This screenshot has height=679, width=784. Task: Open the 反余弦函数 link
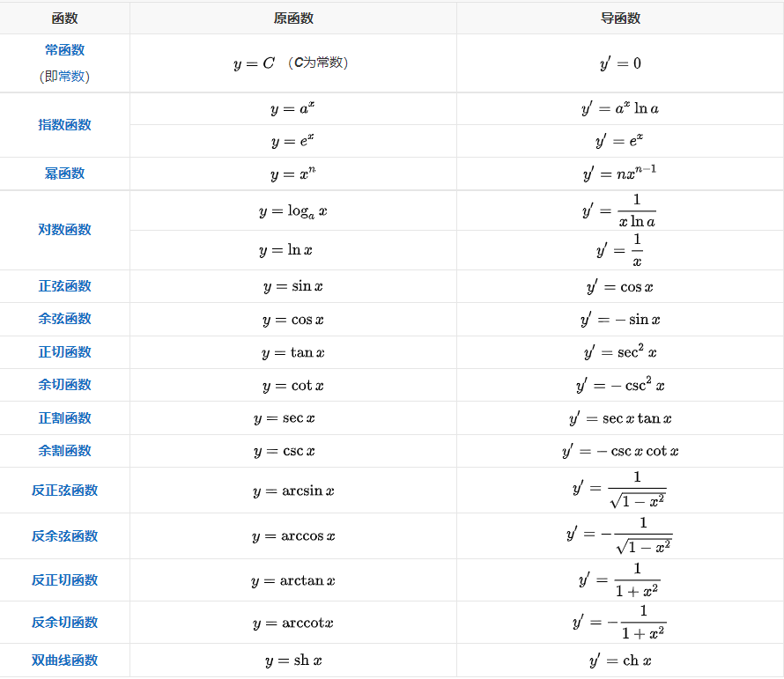tap(64, 536)
